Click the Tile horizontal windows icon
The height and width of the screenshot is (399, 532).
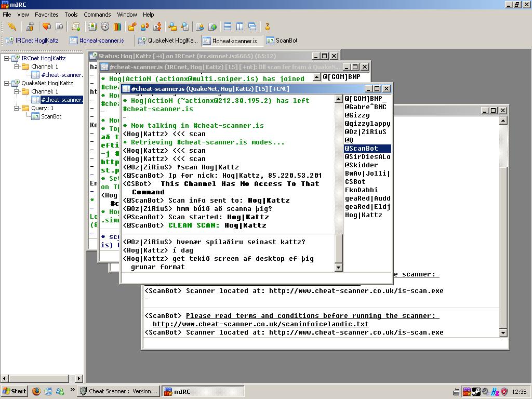228,26
